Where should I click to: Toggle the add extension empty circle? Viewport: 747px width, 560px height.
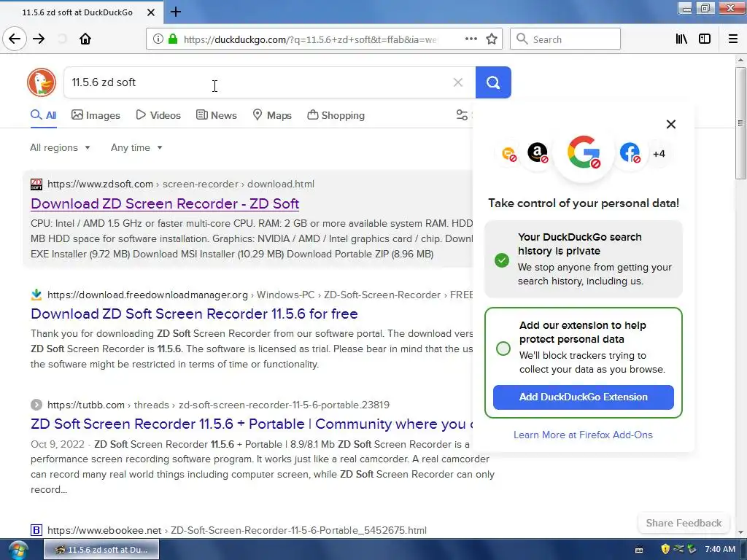click(x=503, y=349)
